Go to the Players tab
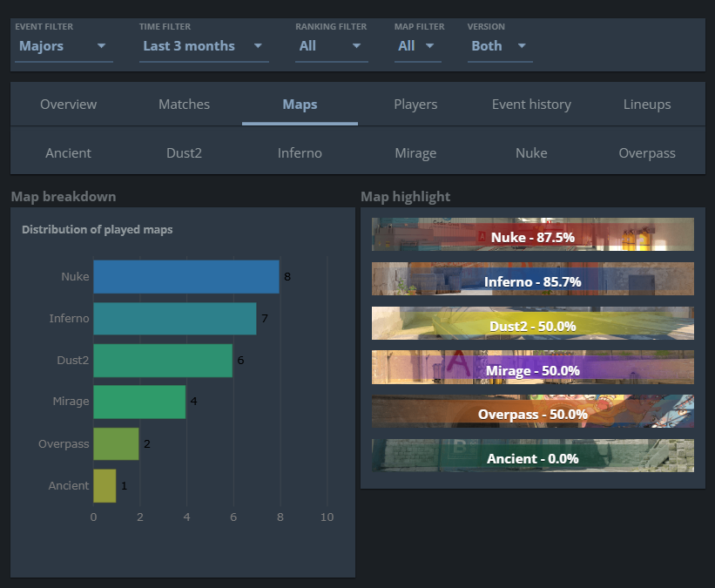Viewport: 715px width, 588px height. 415,105
